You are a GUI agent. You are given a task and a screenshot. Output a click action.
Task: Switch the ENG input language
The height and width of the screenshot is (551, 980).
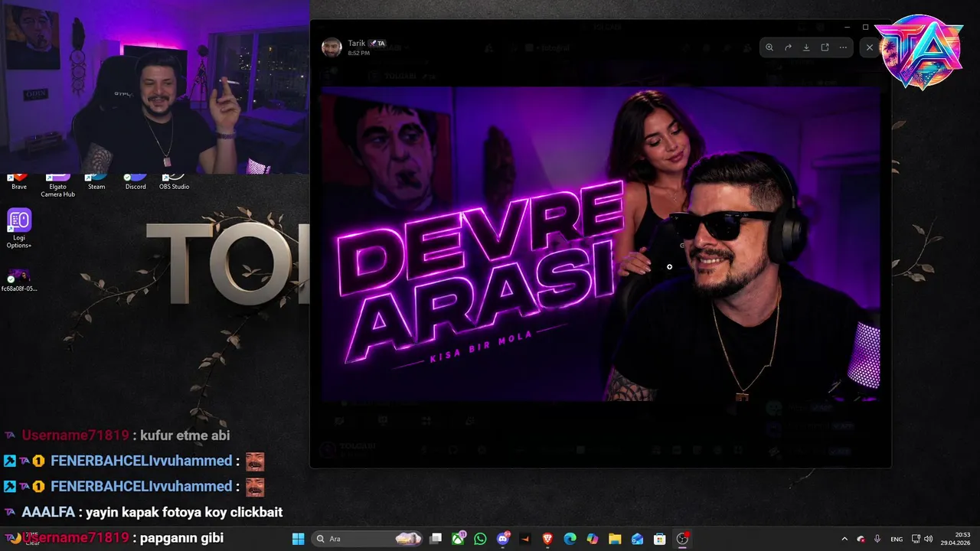coord(897,539)
